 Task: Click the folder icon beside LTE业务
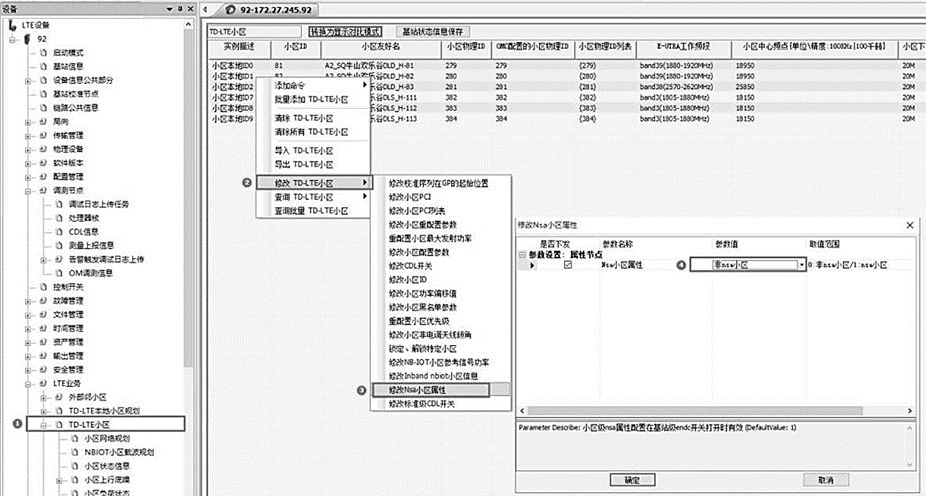click(43, 383)
